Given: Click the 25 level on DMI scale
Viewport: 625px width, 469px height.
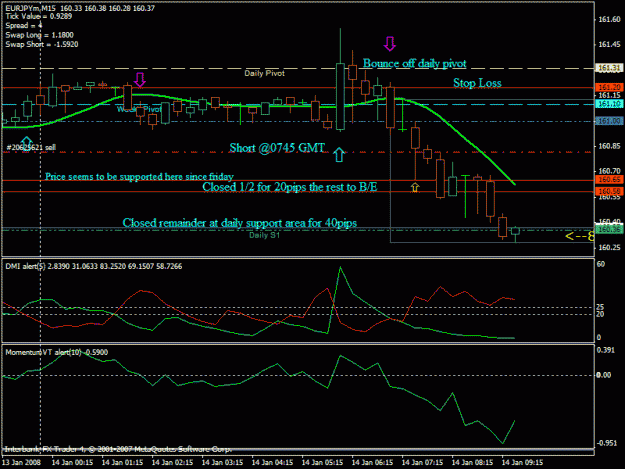Looking at the screenshot, I should coord(600,307).
